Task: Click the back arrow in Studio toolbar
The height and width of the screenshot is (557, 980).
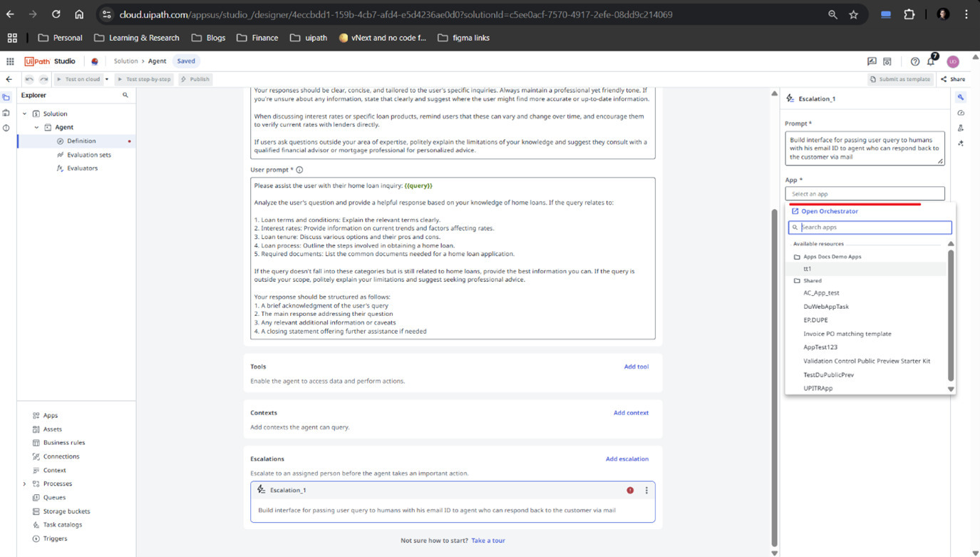Action: 9,79
